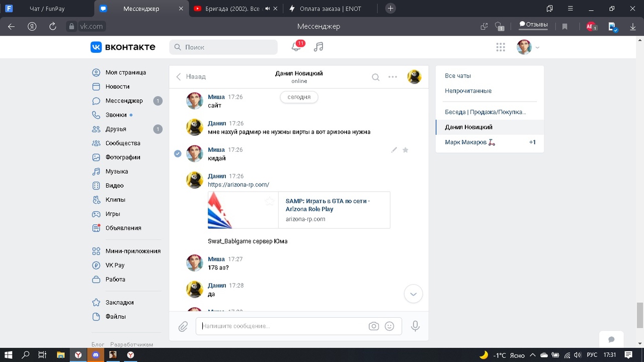Open chat actions three-dot menu

tap(392, 77)
